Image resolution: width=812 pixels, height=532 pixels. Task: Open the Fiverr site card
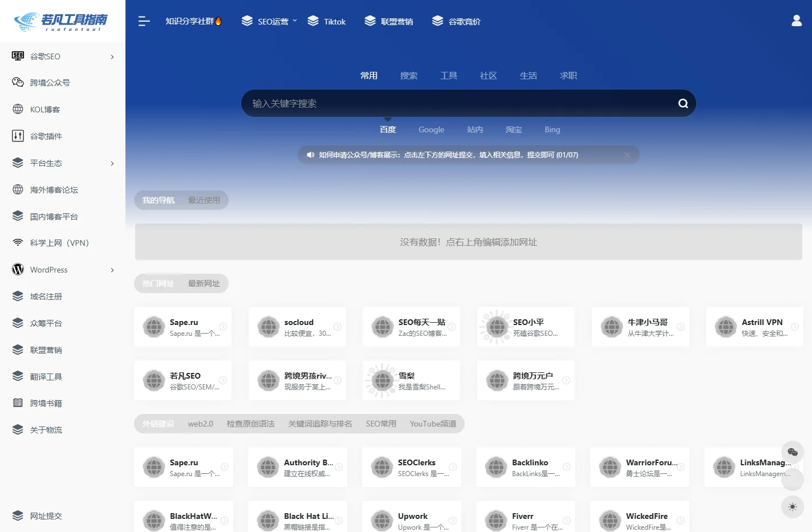click(x=526, y=517)
